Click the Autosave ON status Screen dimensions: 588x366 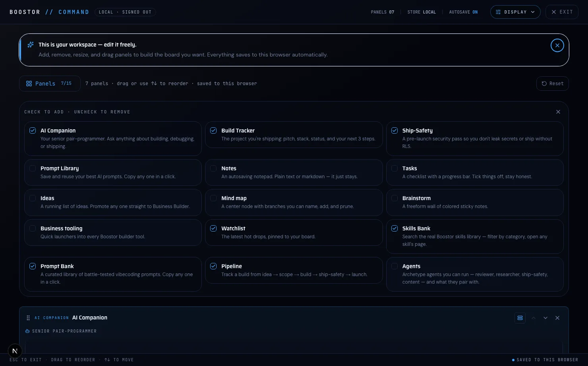tap(463, 12)
